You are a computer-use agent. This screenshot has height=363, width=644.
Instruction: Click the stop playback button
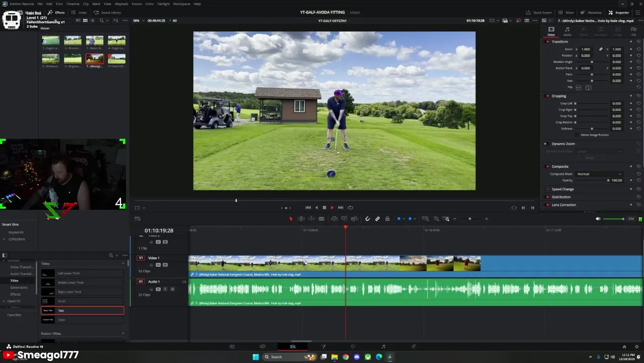tap(324, 208)
